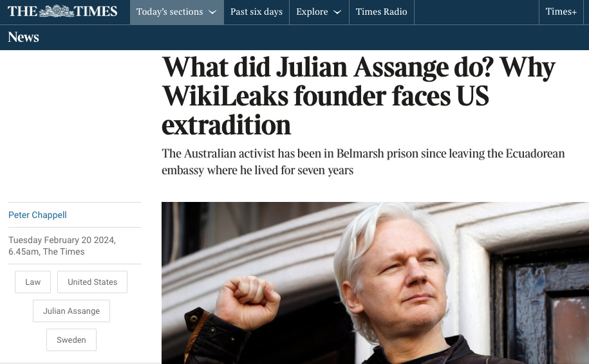Click the article lead photo
The image size is (589, 364).
click(x=375, y=283)
